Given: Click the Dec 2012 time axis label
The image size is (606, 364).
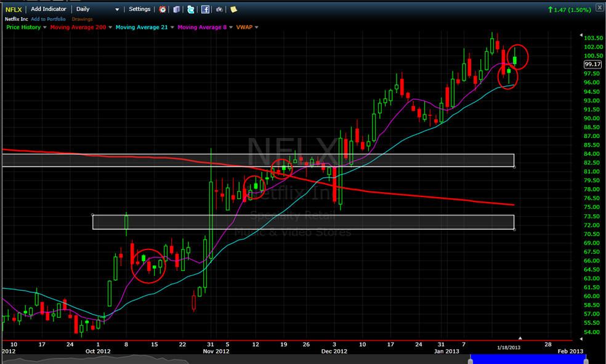Looking at the screenshot, I should pyautogui.click(x=334, y=351).
